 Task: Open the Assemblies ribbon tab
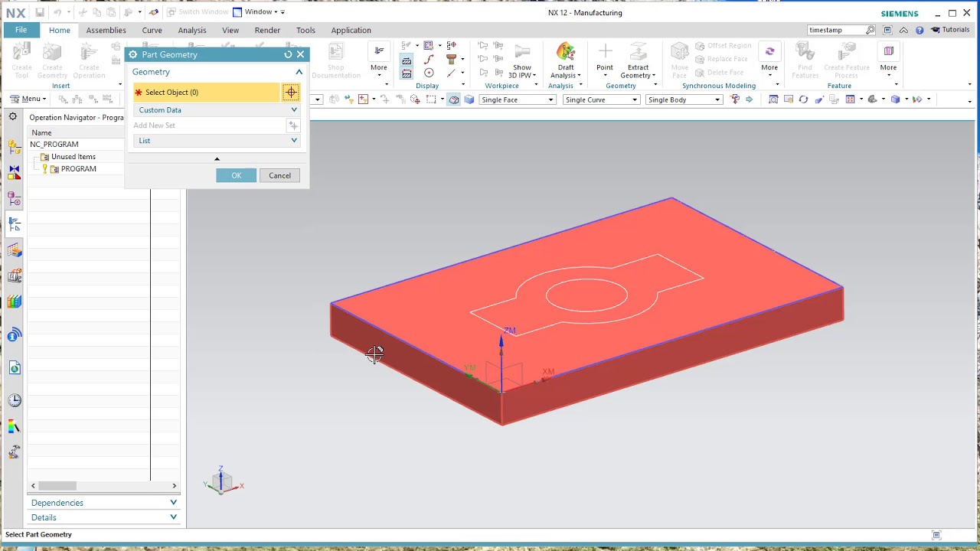pyautogui.click(x=106, y=30)
